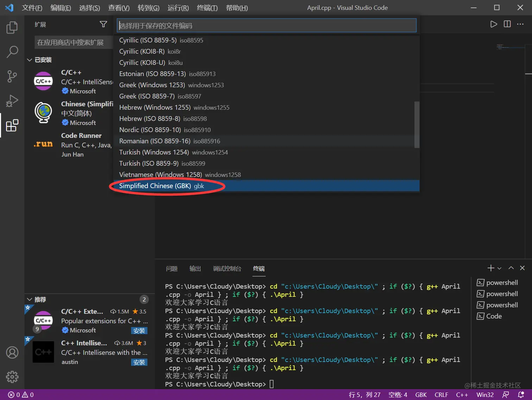Open the 运行(R) menu
Viewport: 532px width, 400px height.
click(x=178, y=8)
